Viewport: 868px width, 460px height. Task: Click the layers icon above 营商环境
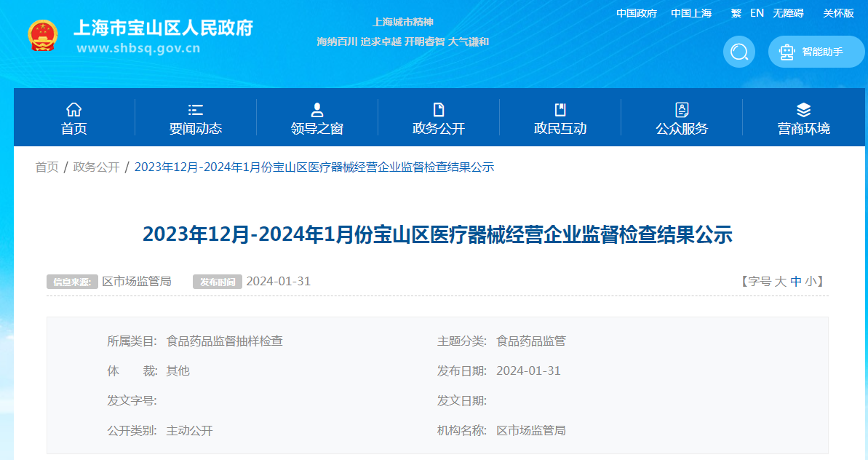coord(804,110)
